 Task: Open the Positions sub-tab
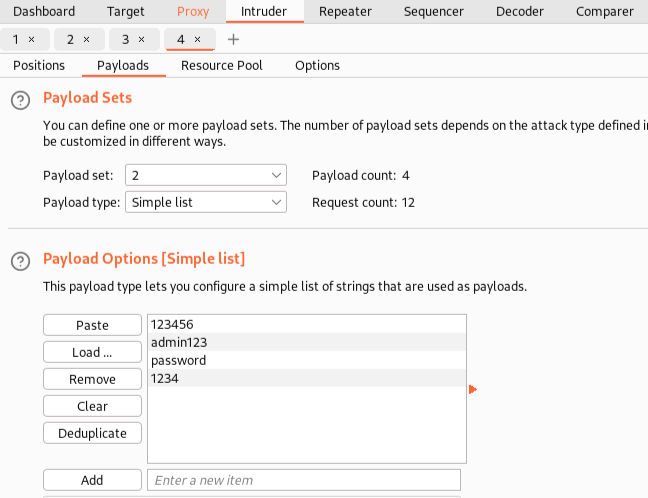pos(39,66)
